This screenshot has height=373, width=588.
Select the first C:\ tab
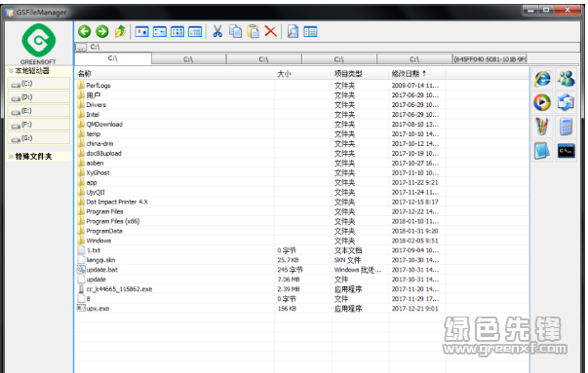pyautogui.click(x=113, y=58)
